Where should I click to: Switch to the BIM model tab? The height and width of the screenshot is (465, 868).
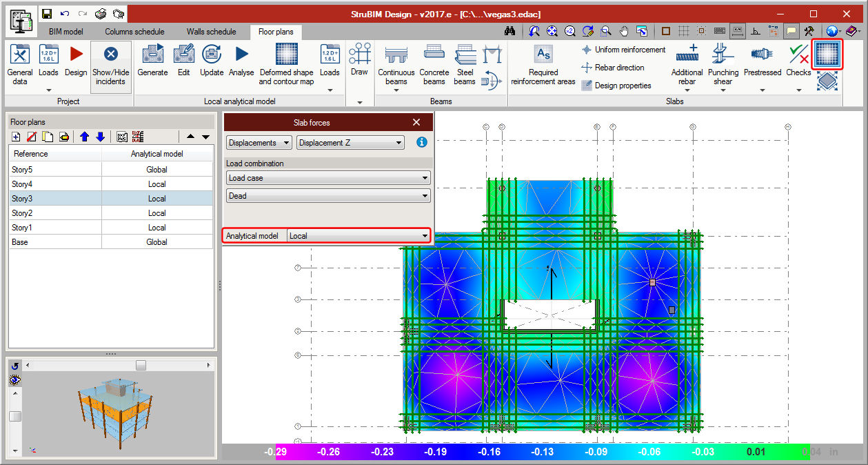click(x=65, y=32)
